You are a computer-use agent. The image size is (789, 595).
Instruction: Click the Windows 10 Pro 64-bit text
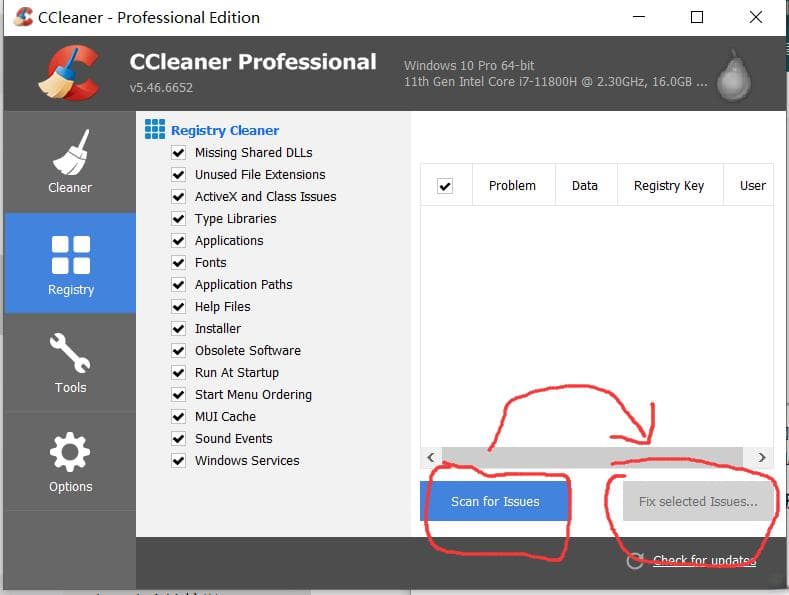(x=469, y=65)
